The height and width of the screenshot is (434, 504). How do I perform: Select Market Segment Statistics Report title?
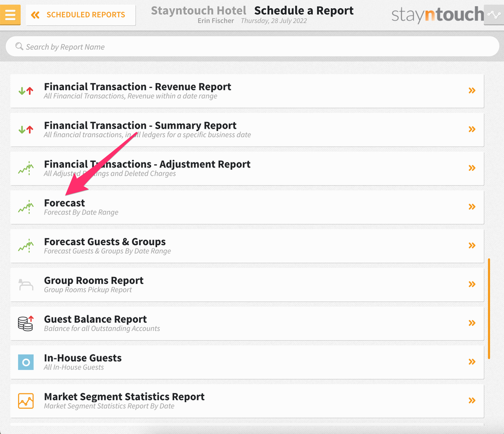124,397
